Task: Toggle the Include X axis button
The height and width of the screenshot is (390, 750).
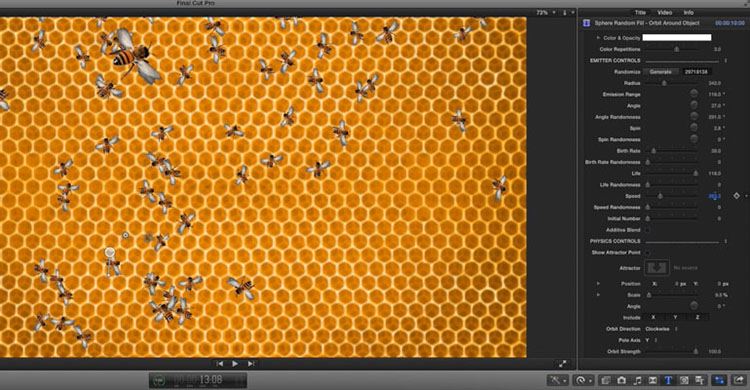Action: click(653, 317)
